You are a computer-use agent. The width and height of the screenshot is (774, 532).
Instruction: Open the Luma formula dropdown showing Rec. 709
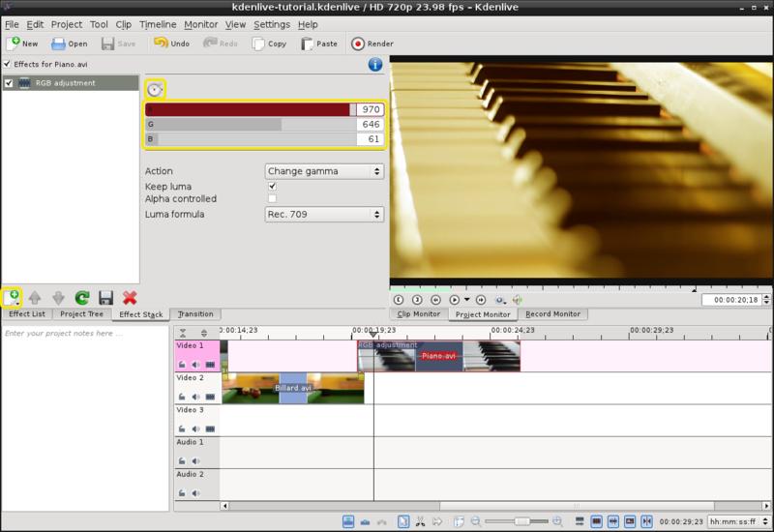tap(324, 214)
